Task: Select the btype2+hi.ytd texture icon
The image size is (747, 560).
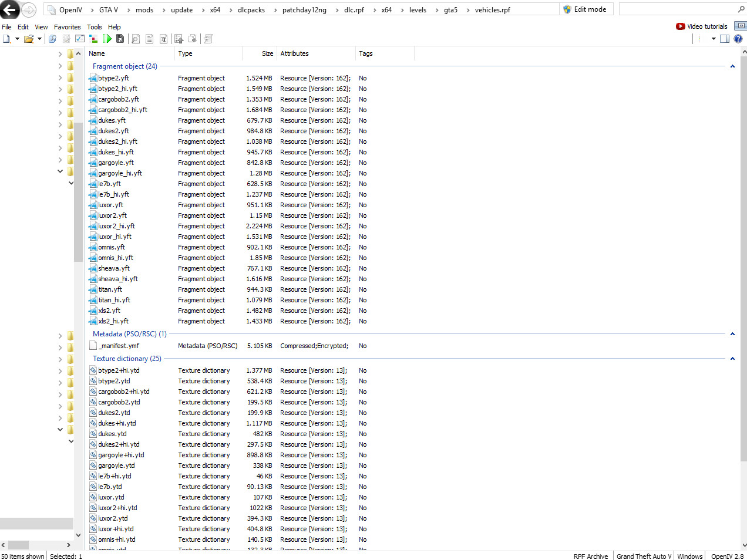Action: pyautogui.click(x=93, y=370)
